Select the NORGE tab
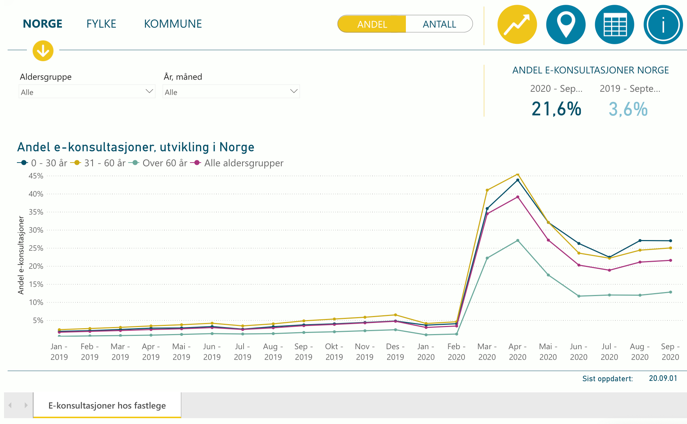The width and height of the screenshot is (687, 424). 43,24
